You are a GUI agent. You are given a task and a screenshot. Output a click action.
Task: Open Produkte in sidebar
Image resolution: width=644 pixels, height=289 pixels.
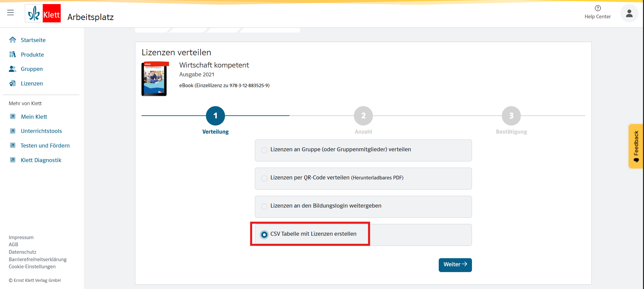pos(32,55)
